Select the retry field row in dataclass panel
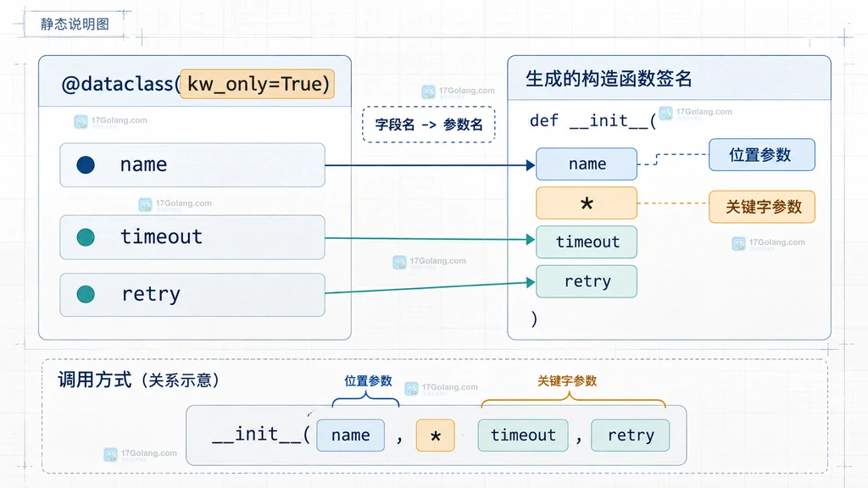This screenshot has width=868, height=488. click(x=192, y=295)
